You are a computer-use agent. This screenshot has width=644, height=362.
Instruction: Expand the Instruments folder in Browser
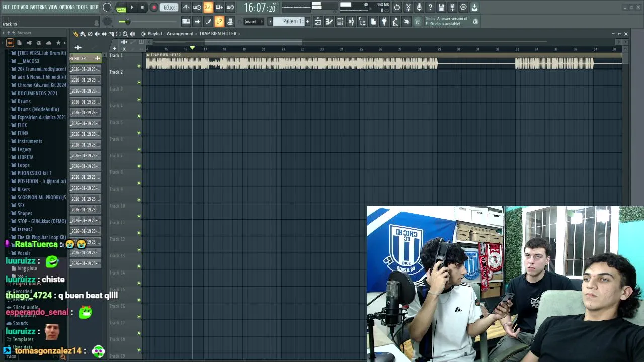point(30,141)
